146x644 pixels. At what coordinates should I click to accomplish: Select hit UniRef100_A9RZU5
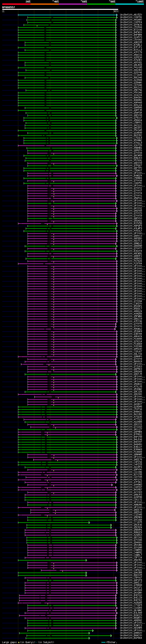131,42
